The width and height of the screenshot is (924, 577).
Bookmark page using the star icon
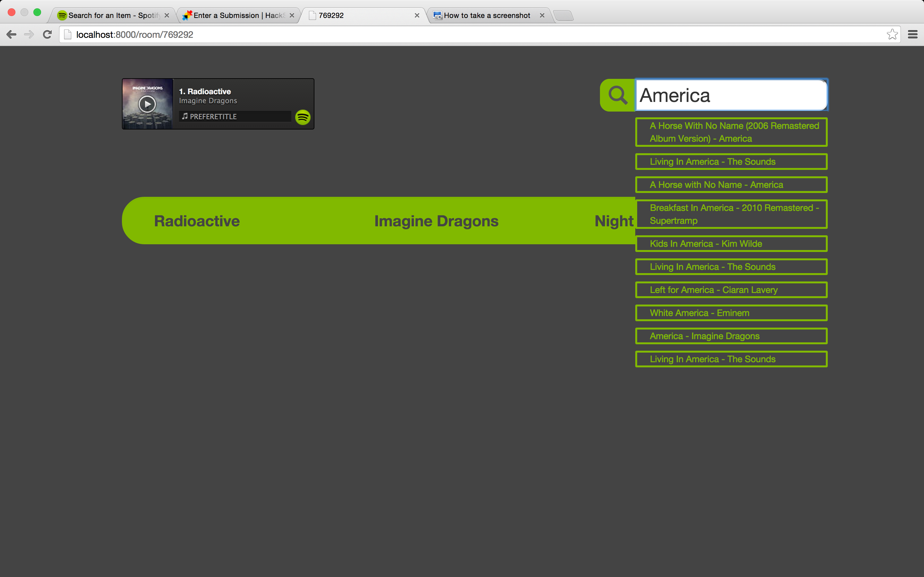point(892,35)
